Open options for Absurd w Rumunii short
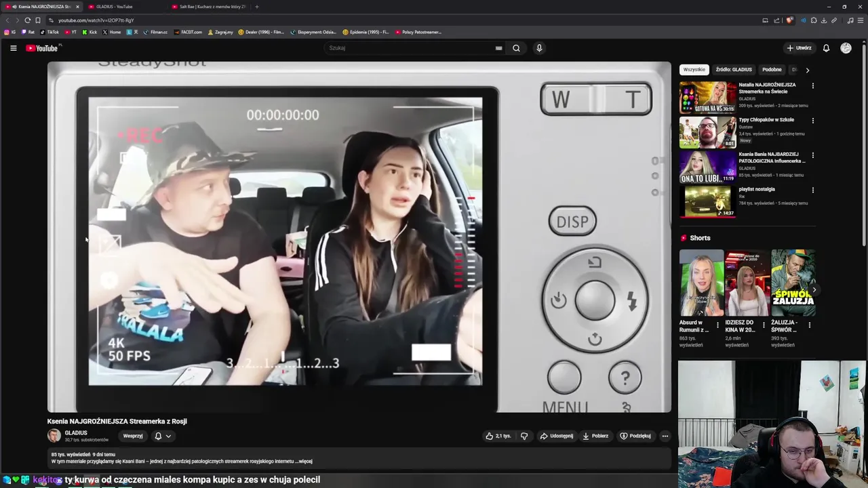The height and width of the screenshot is (488, 868). (717, 325)
